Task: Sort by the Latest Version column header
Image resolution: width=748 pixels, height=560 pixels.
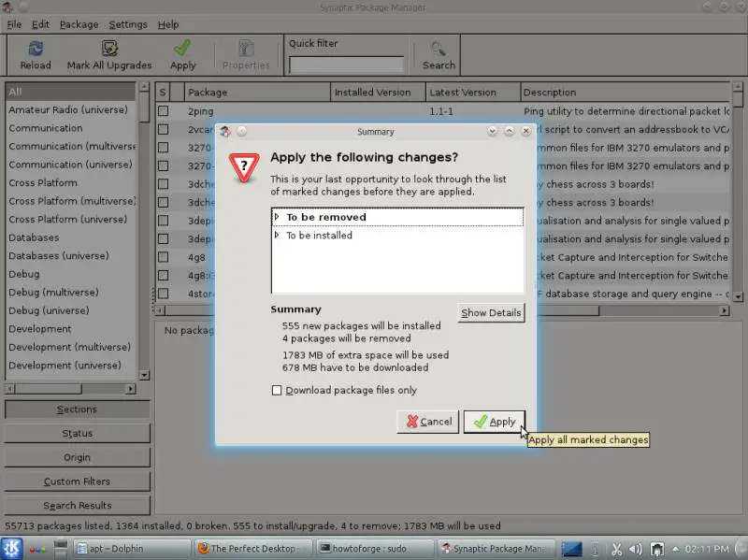Action: point(473,92)
